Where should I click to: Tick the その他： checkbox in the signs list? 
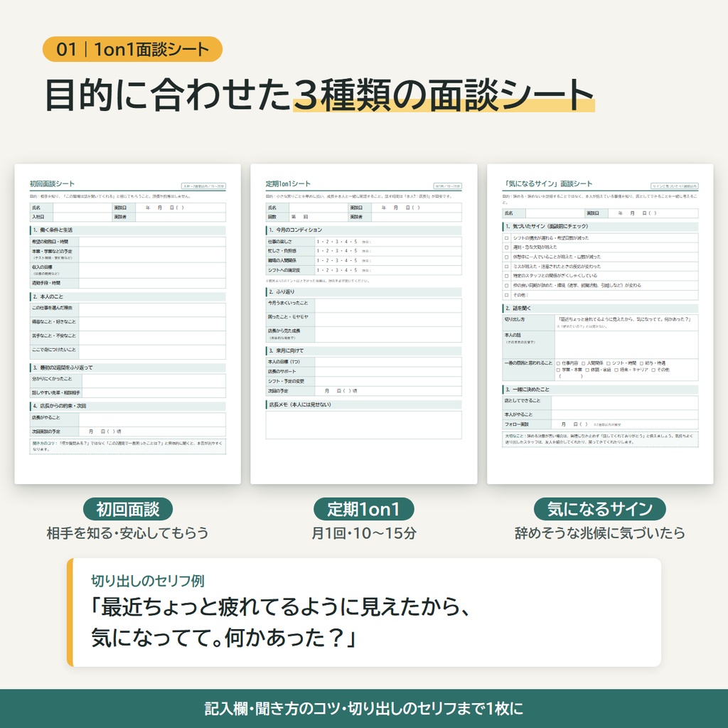click(x=506, y=295)
